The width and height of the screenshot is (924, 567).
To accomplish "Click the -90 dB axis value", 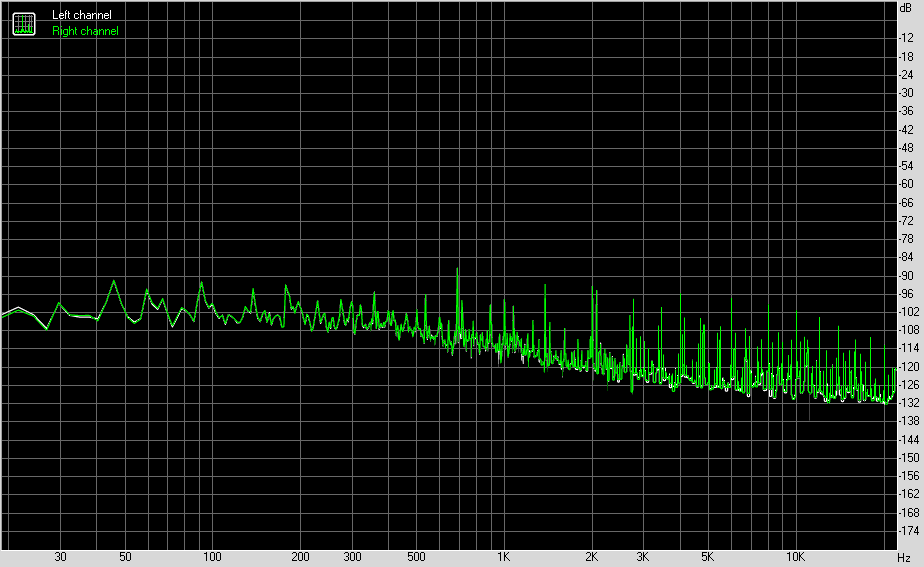I will [x=906, y=275].
